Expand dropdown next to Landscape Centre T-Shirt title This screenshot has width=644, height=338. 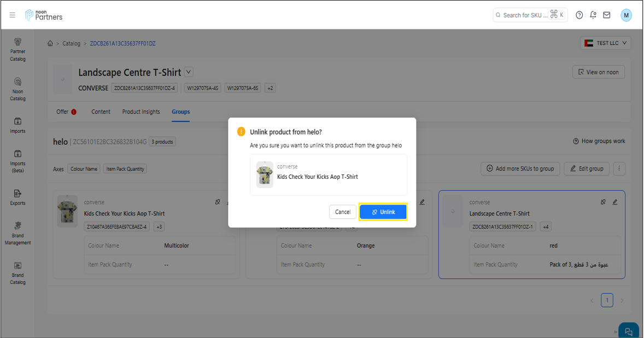click(x=189, y=72)
